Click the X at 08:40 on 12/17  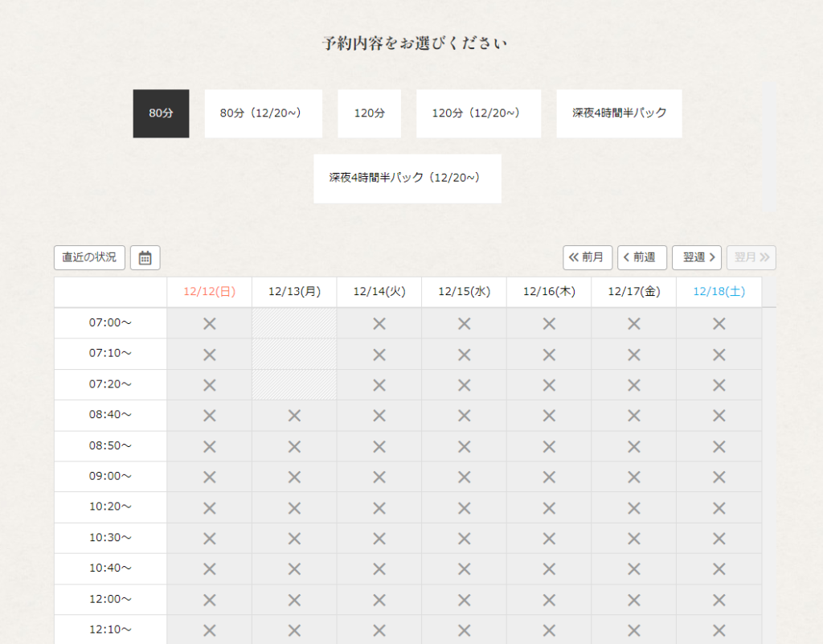[634, 416]
